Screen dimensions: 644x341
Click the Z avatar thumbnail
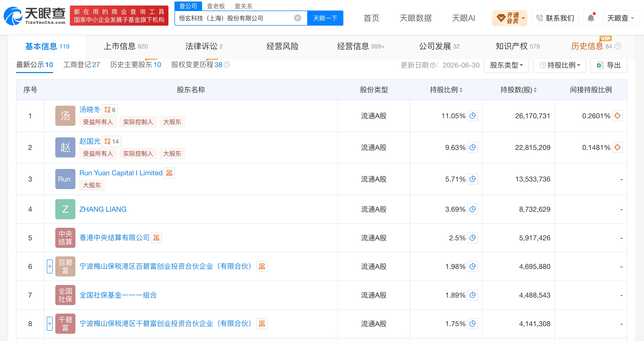[x=65, y=209]
